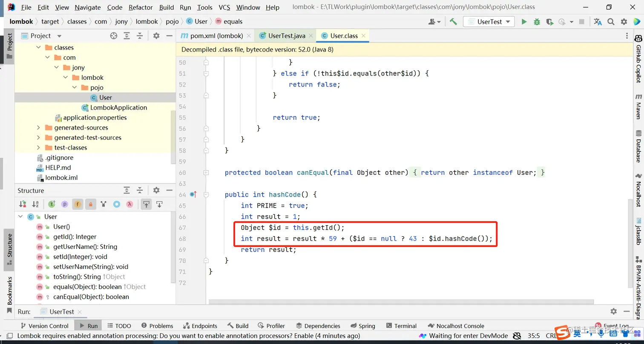Screen dimensions: 644x344
Task: Open the Dependencies tool window
Action: click(318, 326)
